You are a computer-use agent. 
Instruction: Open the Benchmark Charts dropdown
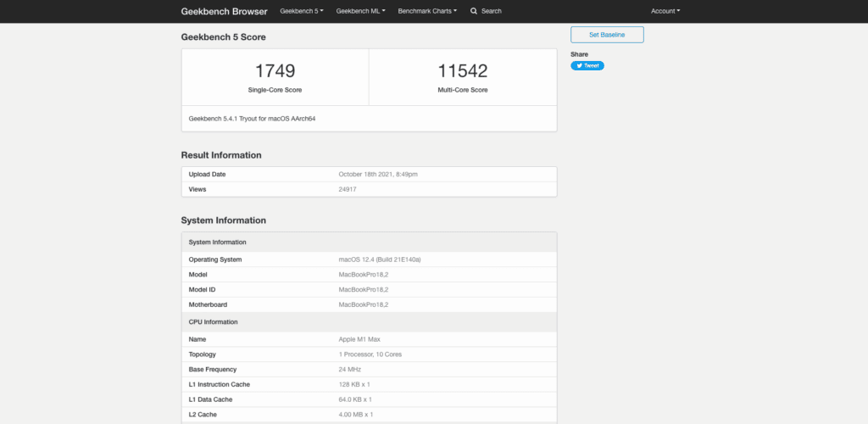tap(427, 11)
